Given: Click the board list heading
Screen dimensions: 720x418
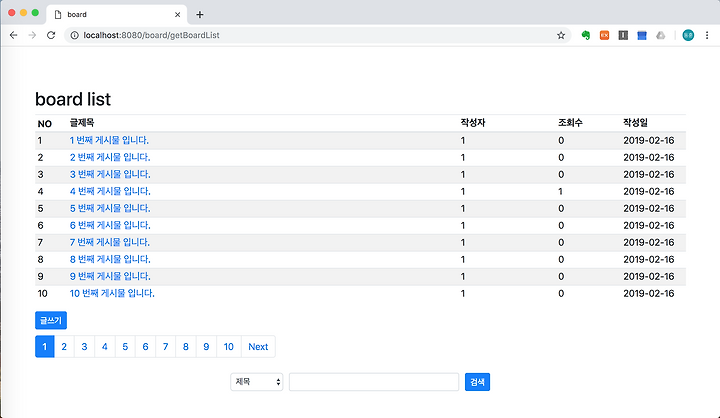Looking at the screenshot, I should pos(73,99).
